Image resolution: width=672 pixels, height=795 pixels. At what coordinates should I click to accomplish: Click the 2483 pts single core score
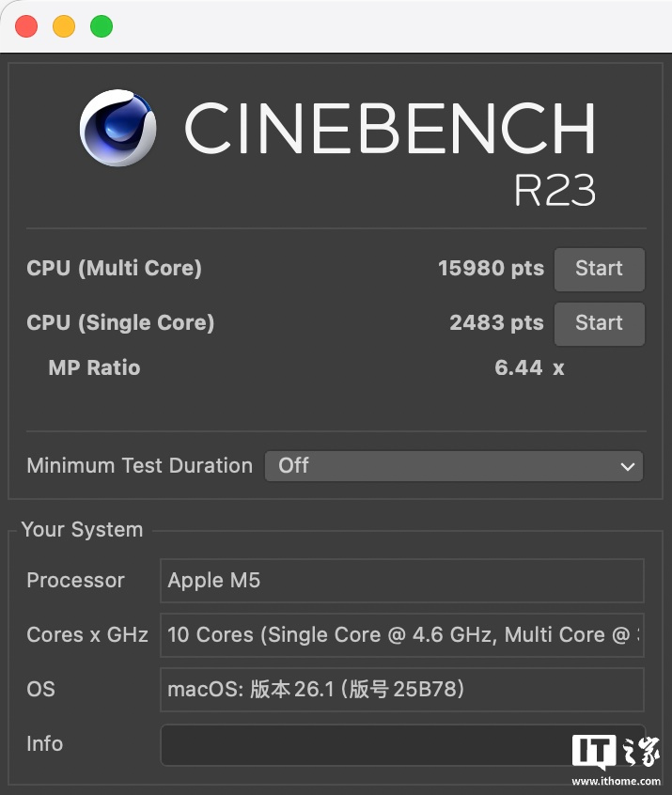coord(496,323)
